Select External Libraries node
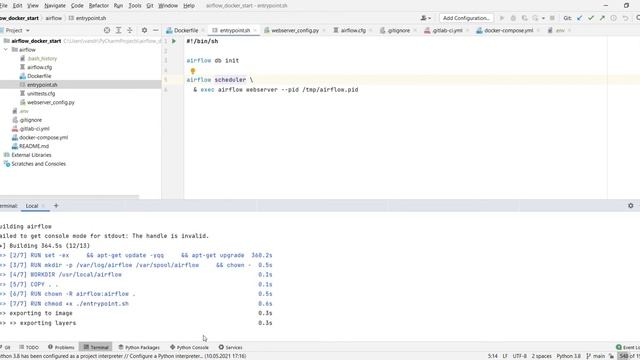The width and height of the screenshot is (640, 360). (31, 155)
